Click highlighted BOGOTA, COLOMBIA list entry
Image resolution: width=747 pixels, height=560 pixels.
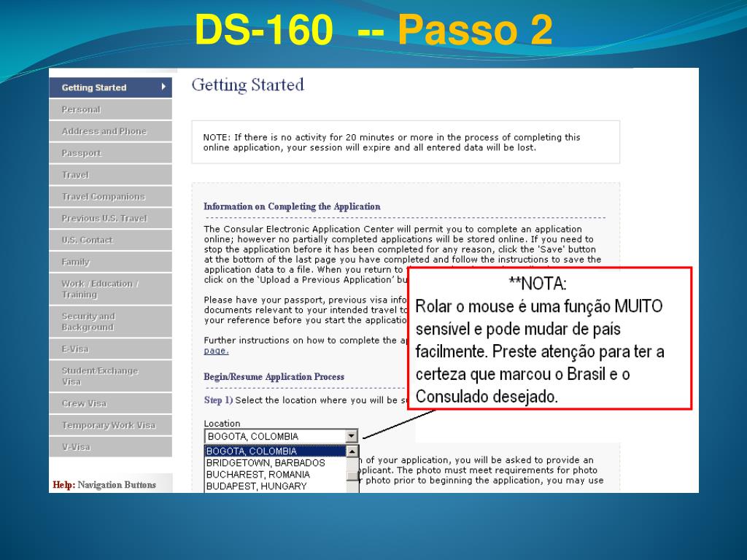(x=252, y=451)
